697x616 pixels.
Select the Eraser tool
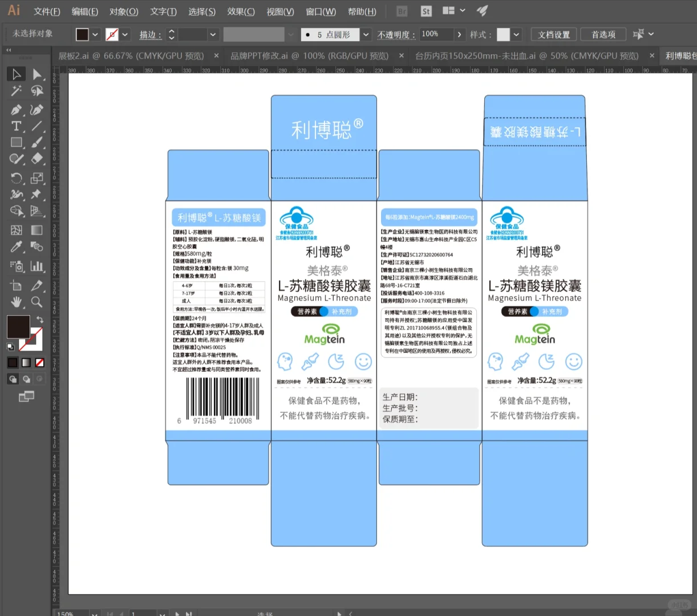coord(37,159)
